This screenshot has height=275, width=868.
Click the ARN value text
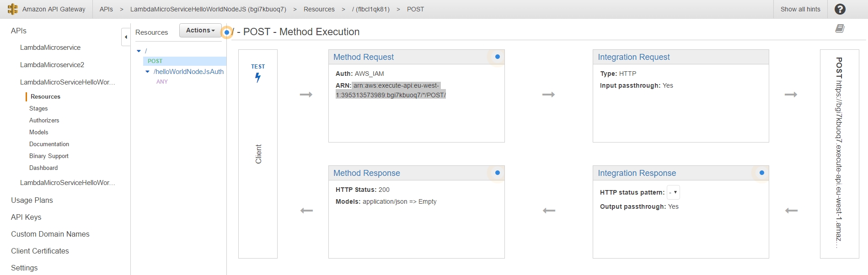click(391, 90)
